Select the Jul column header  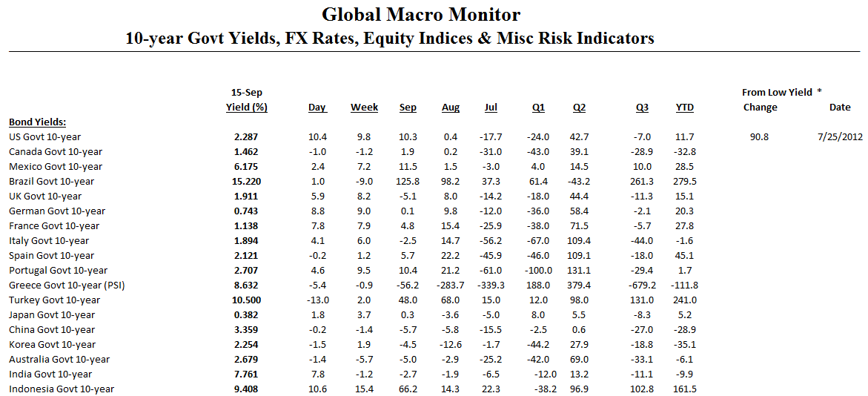coord(491,108)
